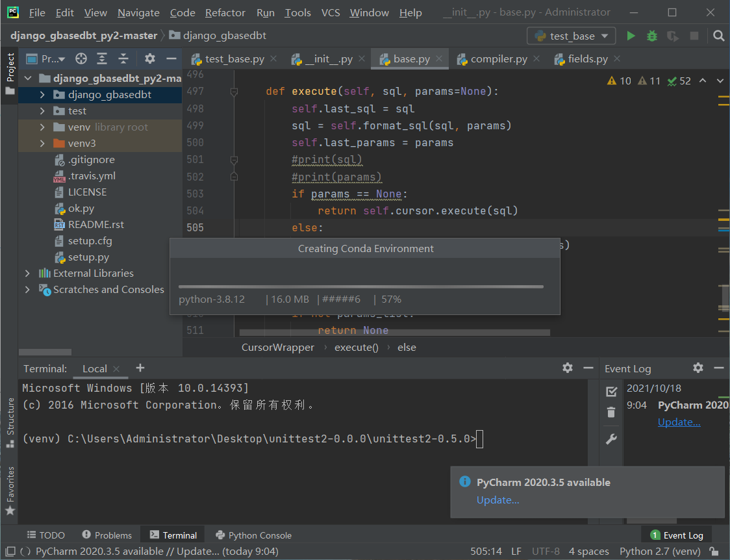Click the conda environment progress bar

(x=364, y=286)
